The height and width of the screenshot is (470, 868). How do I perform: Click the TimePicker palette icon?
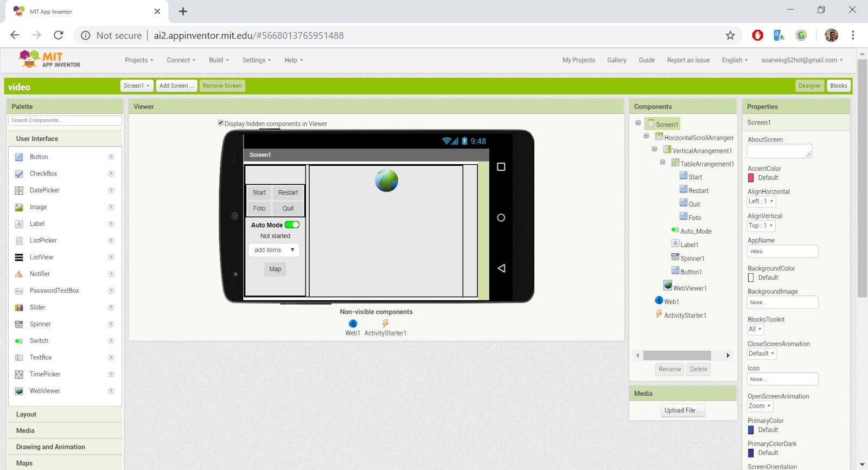coord(19,375)
